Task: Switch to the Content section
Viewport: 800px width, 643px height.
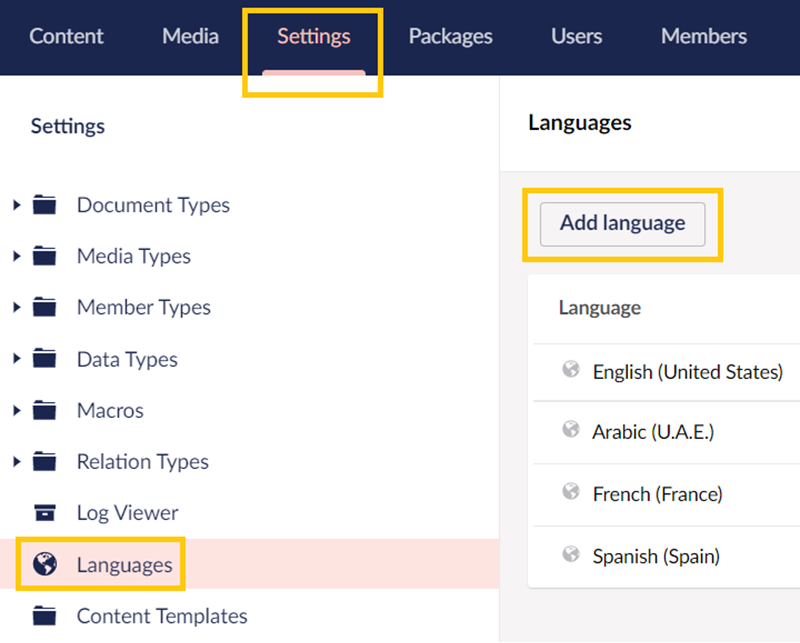Action: point(66,36)
